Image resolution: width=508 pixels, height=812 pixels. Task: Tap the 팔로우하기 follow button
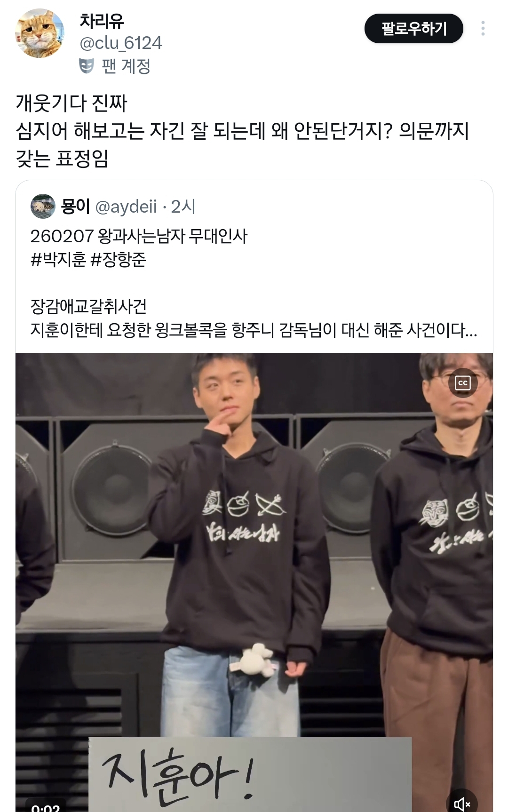point(413,29)
